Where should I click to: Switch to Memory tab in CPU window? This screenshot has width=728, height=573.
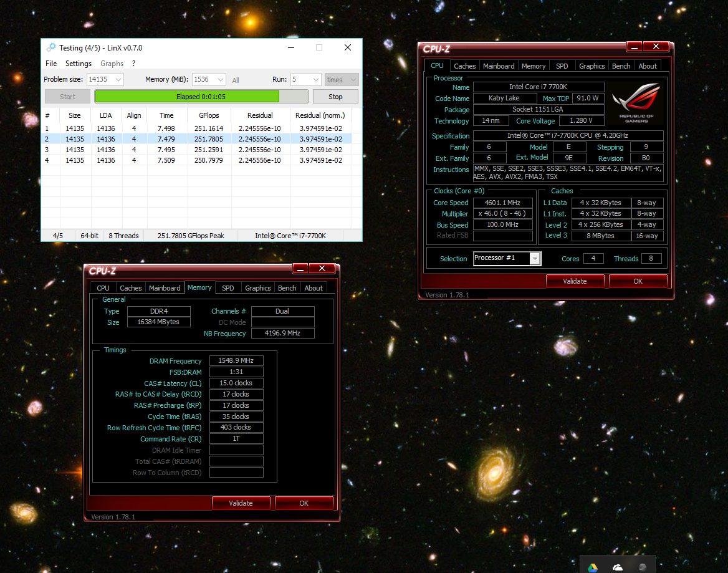point(534,66)
